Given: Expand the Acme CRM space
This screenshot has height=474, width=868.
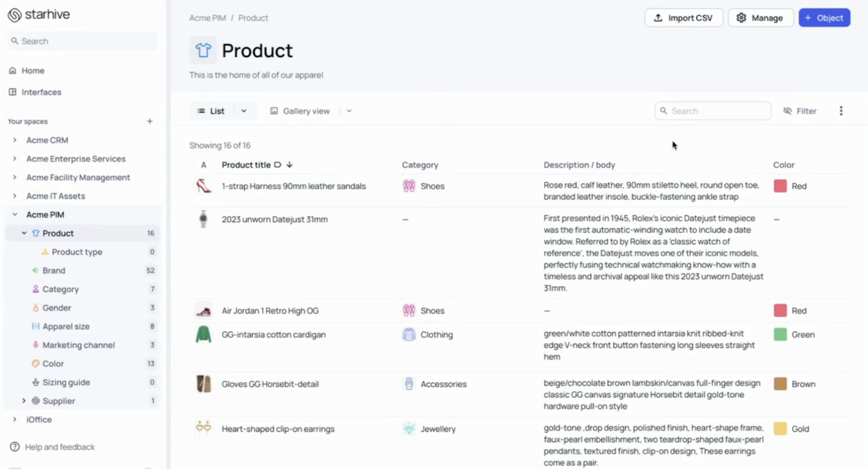Looking at the screenshot, I should coord(13,140).
